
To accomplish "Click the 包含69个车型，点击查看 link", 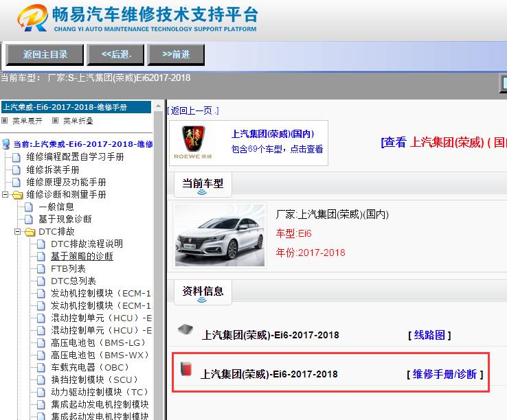I will click(277, 149).
